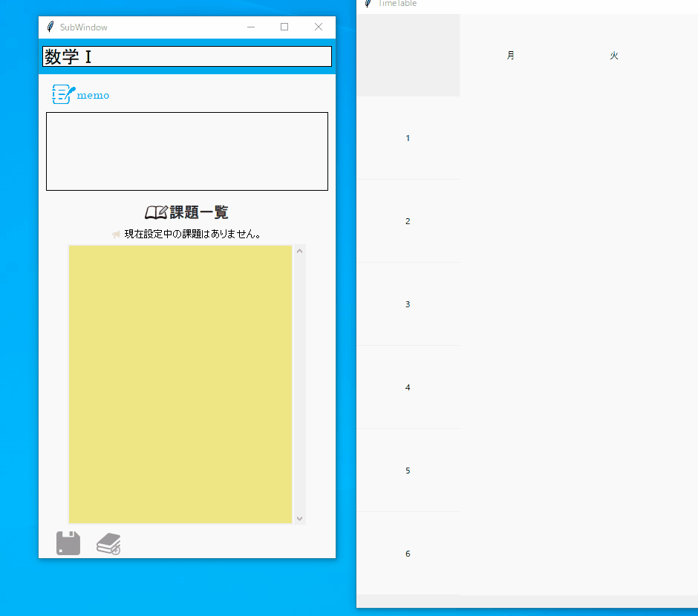Click the blue memo notepad icon
Viewport: 698px width, 616px height.
(61, 94)
